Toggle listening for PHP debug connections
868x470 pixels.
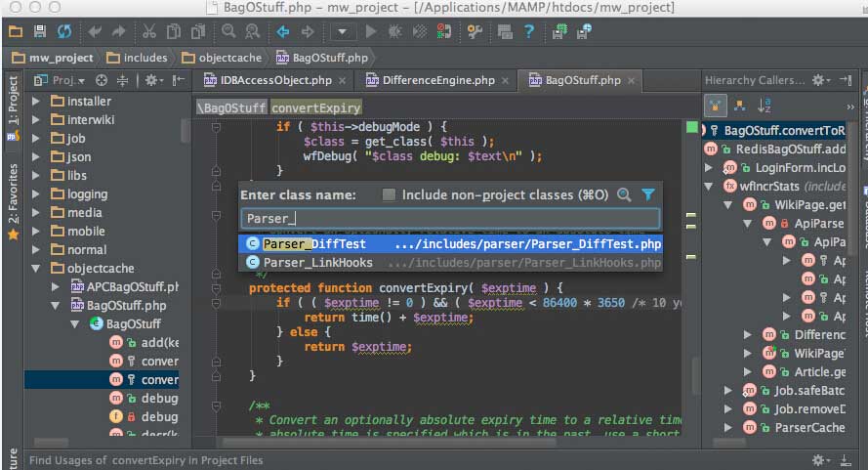tap(443, 31)
